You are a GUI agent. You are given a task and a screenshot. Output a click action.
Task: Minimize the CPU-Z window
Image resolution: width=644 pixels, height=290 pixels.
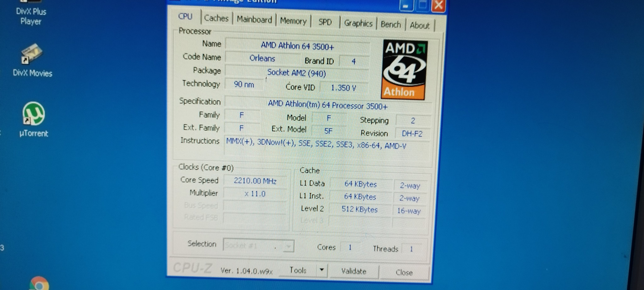(x=406, y=6)
